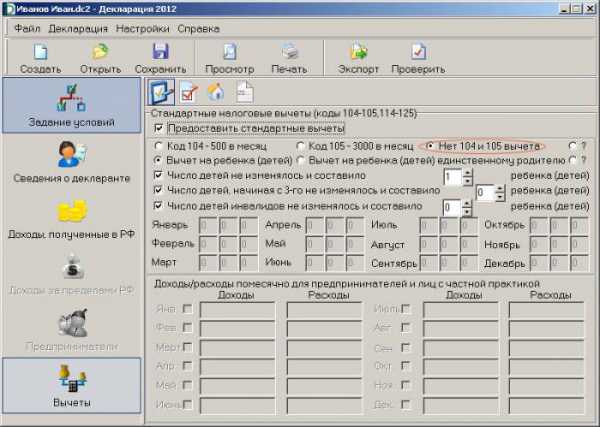Open the Вычеты sidebar section

pos(72,386)
